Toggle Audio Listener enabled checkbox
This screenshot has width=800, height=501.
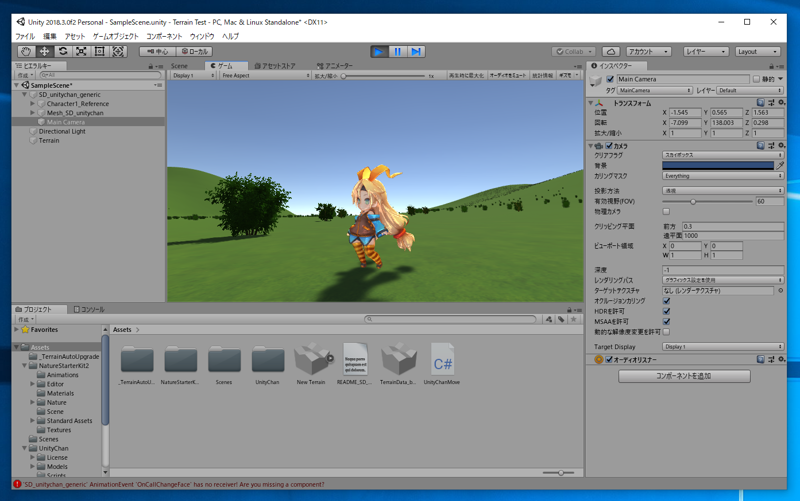pyautogui.click(x=609, y=359)
